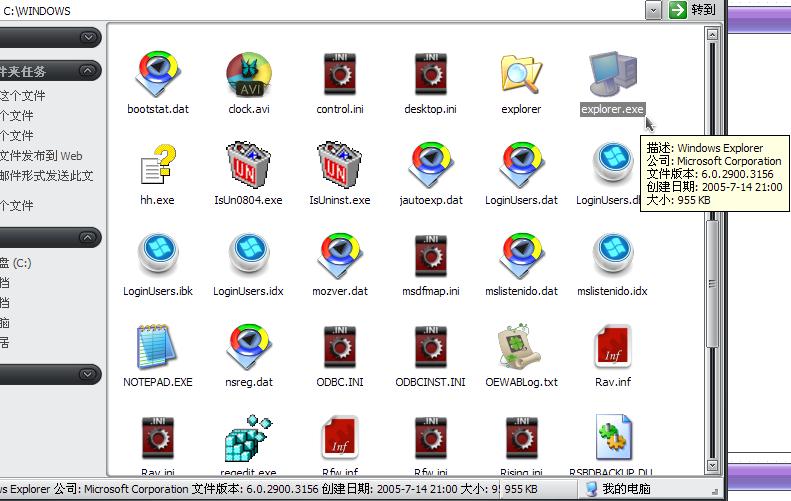Select the Rfw.inf file icon

click(340, 437)
